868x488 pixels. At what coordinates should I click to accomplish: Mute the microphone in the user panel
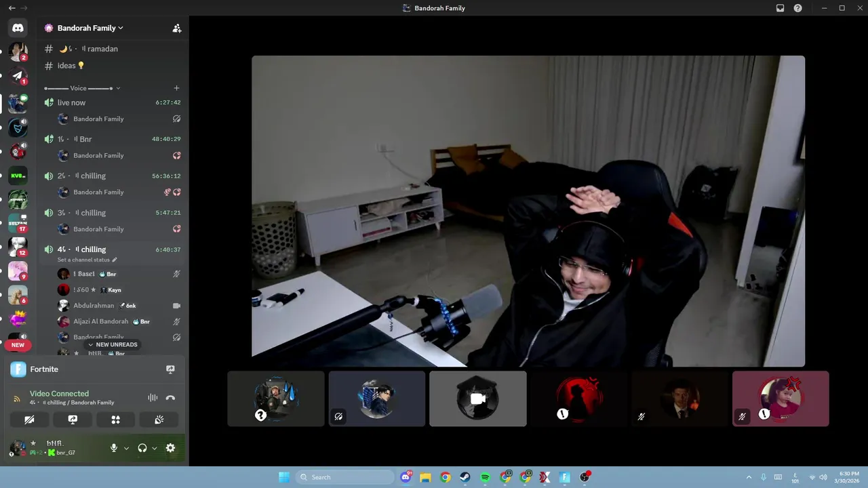tap(114, 448)
